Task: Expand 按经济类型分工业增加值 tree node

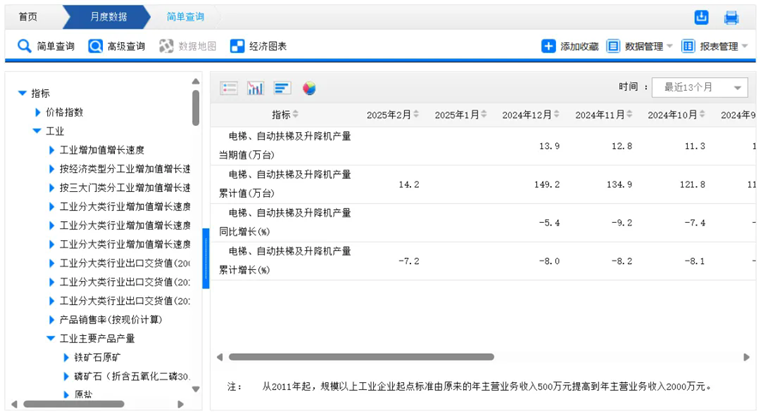Action: click(x=51, y=169)
